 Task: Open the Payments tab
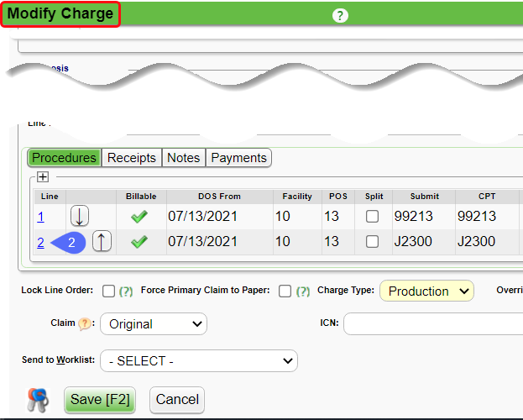[238, 158]
